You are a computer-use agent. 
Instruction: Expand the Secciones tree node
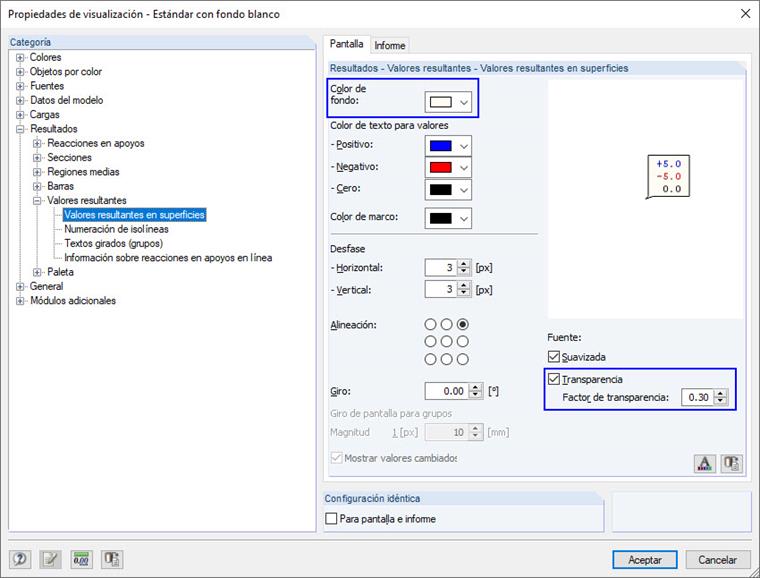37,158
